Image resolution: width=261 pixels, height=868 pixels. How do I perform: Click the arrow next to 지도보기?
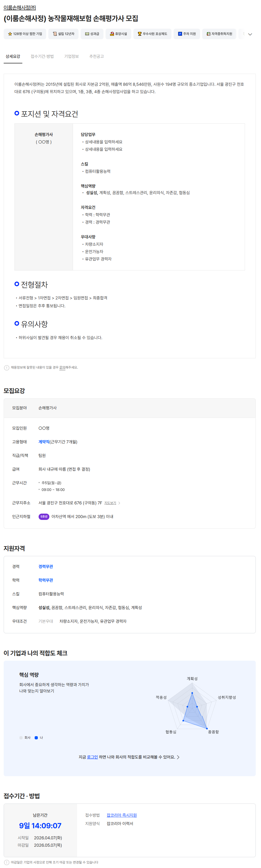tap(119, 503)
